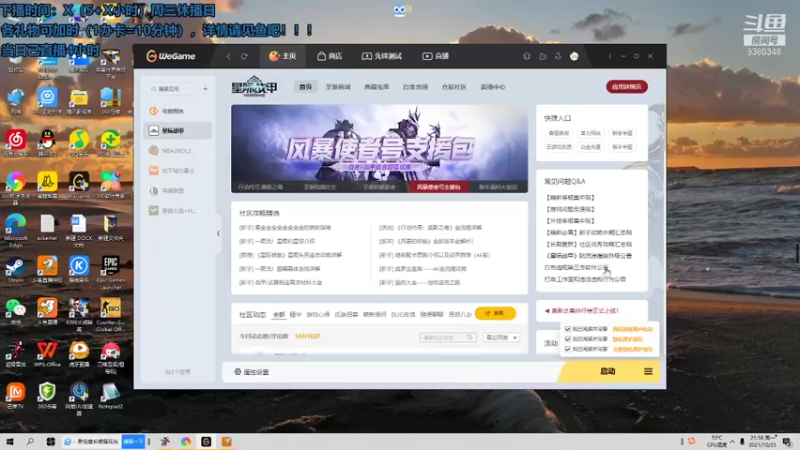Open the Steam desktop shortcut
Viewport: 800px width, 450px height.
click(15, 270)
